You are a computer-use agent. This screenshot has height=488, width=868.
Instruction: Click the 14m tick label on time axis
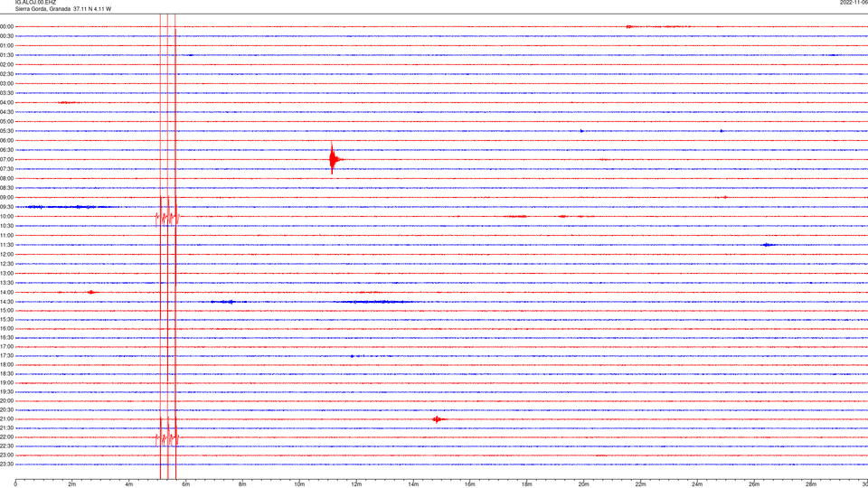click(413, 484)
